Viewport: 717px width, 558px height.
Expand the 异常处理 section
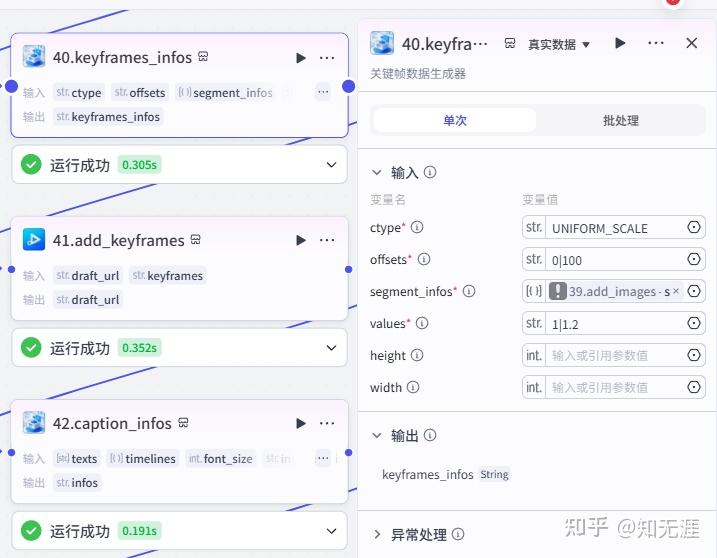pyautogui.click(x=377, y=534)
